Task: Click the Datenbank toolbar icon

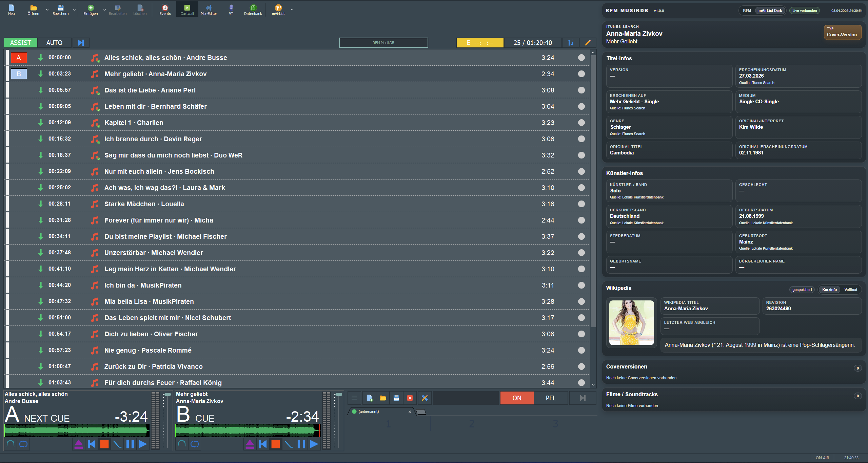Action: click(253, 9)
